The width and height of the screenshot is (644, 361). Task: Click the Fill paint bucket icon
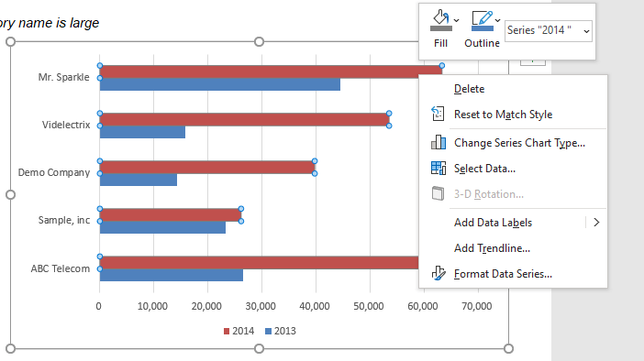[440, 20]
